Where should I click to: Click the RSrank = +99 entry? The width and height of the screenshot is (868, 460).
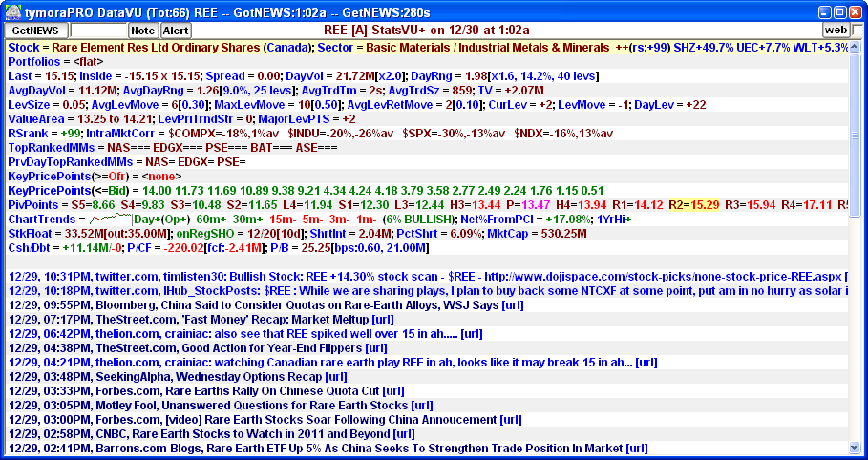44,134
